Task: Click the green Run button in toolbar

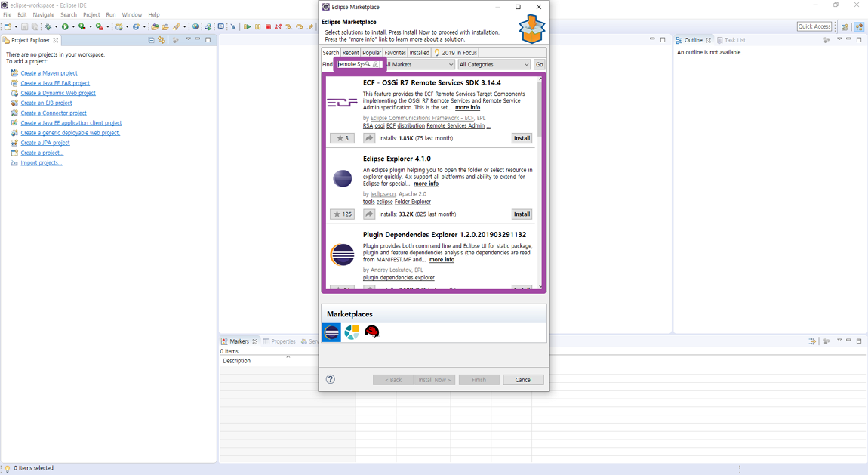Action: coord(66,26)
